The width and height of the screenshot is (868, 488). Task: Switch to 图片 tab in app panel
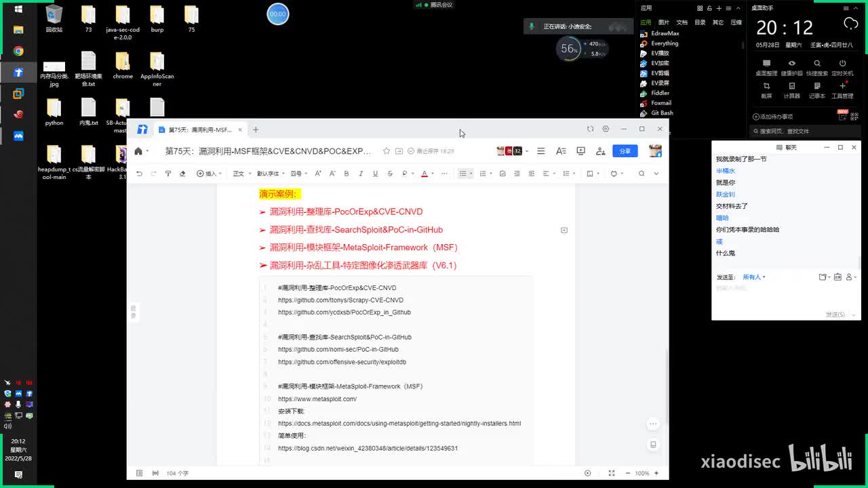click(x=664, y=22)
